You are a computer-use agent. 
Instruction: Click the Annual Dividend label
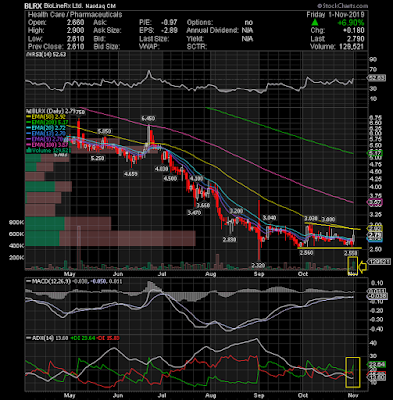(x=212, y=31)
